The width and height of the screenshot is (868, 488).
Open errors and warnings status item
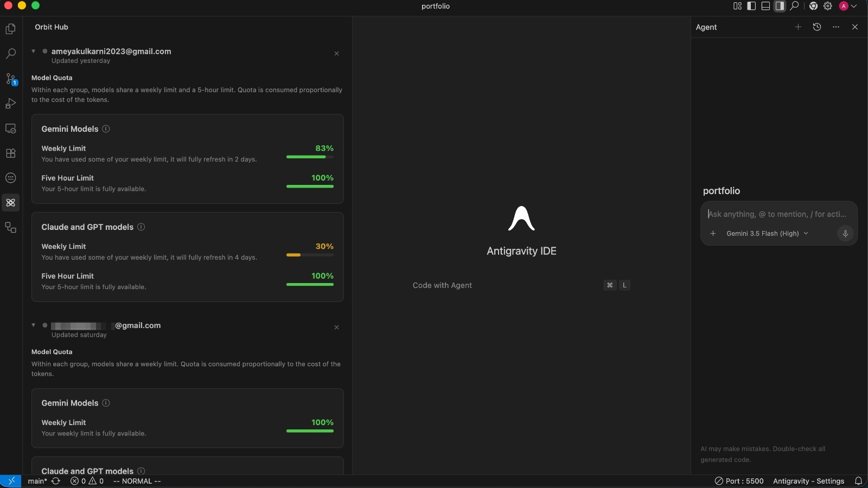87,481
